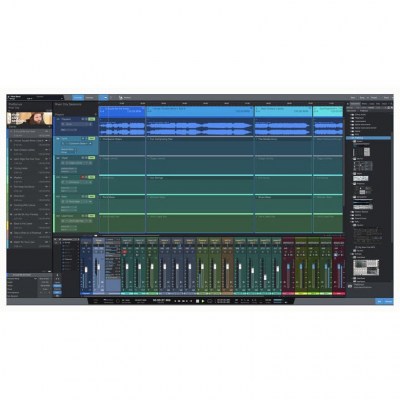Select the dark blue first song clip in the timeline
The height and width of the screenshot is (400, 400).
pos(122,112)
